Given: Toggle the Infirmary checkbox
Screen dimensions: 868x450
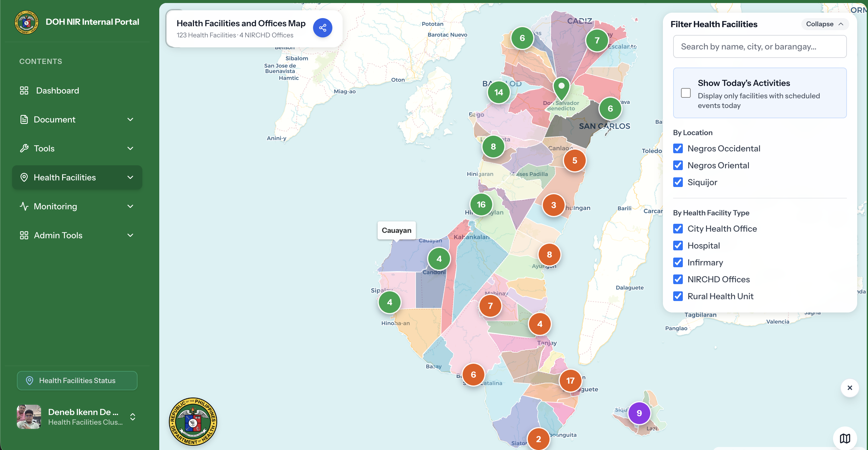Looking at the screenshot, I should pos(678,262).
